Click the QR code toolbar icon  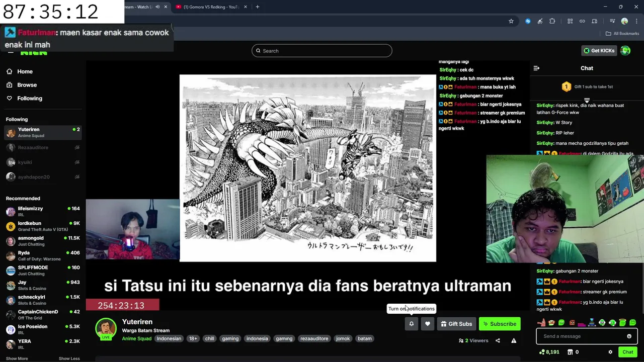coord(570,21)
